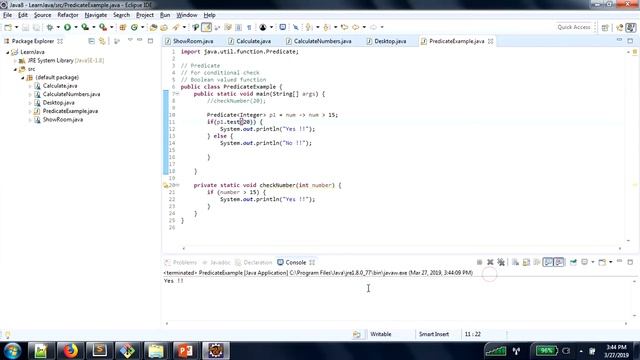Image resolution: width=640 pixels, height=360 pixels.
Task: Toggle Show Console on standard output change
Action: [548, 262]
